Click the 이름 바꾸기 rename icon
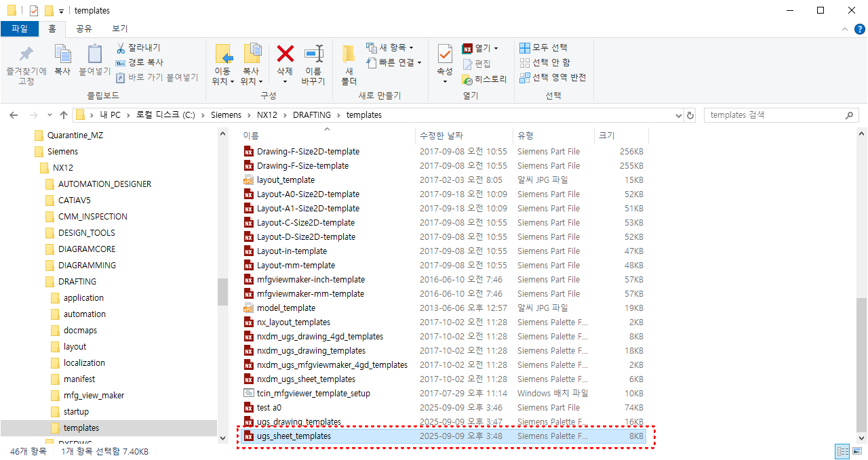868x460 pixels. [313, 54]
